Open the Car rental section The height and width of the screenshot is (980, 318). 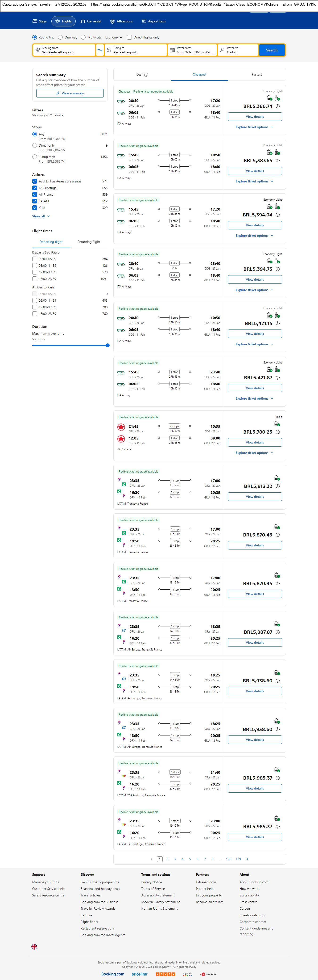point(91,21)
